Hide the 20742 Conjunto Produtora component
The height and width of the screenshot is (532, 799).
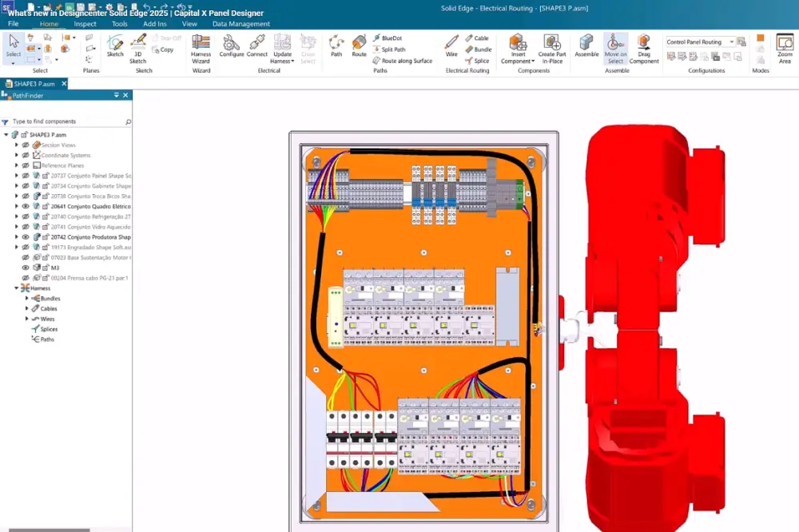click(25, 236)
